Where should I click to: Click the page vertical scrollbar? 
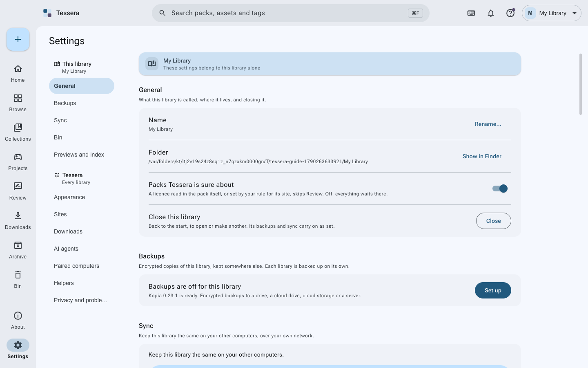coord(581,84)
